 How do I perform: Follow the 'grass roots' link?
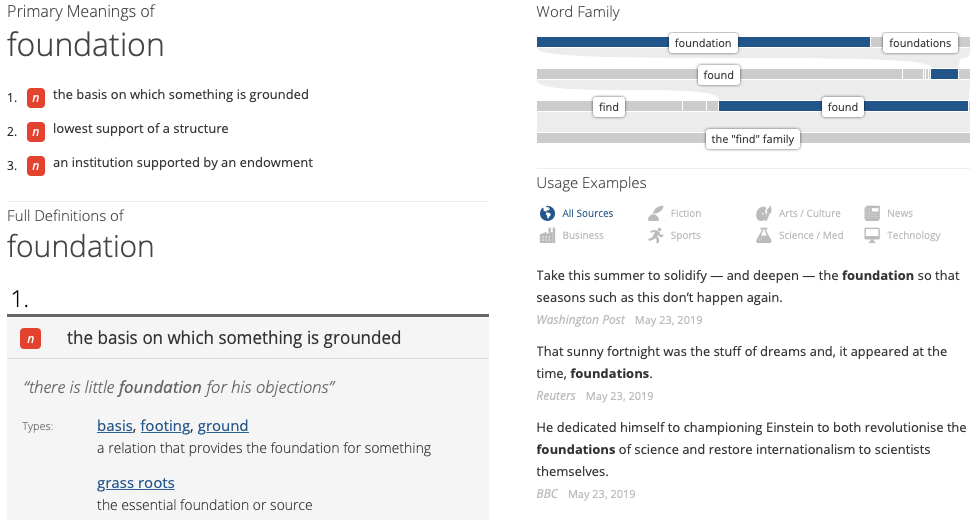135,483
